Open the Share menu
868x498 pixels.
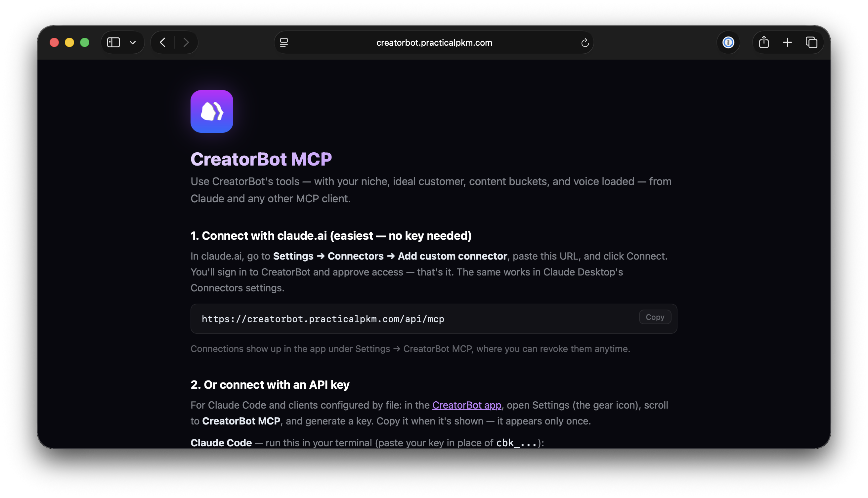pyautogui.click(x=763, y=42)
